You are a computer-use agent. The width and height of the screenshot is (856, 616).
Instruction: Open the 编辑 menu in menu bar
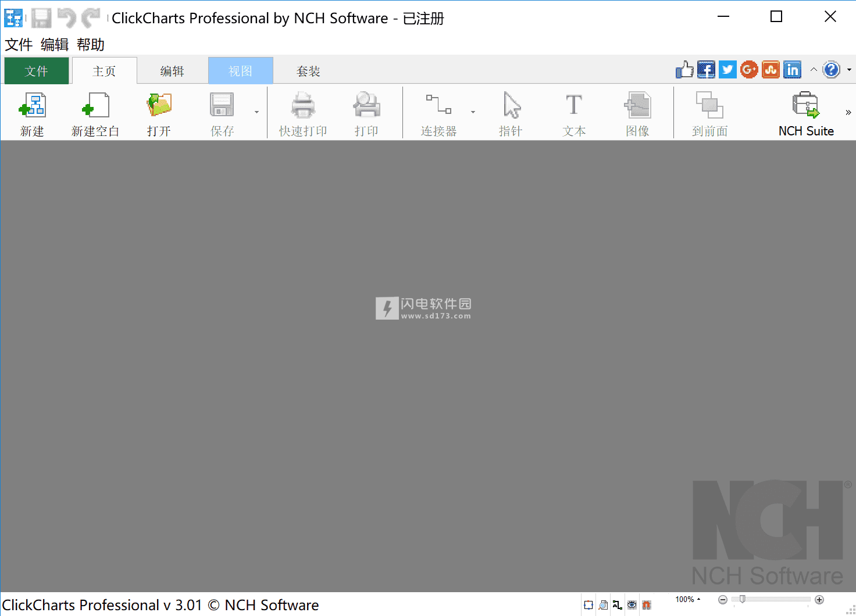55,44
